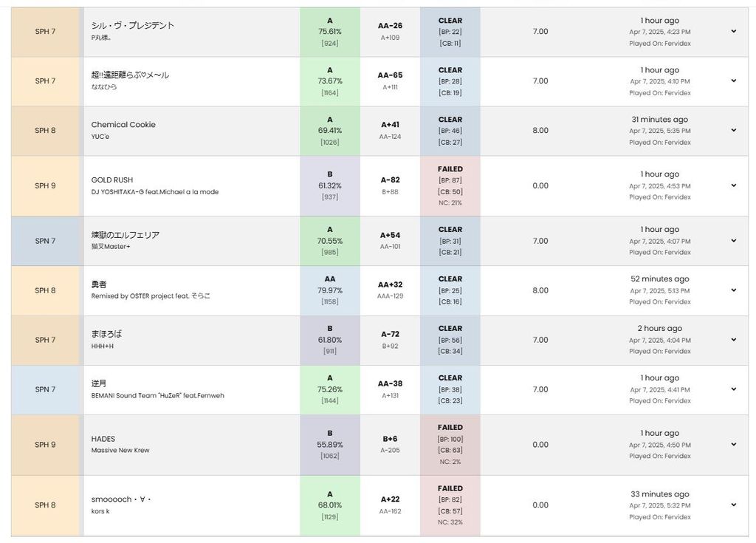The width and height of the screenshot is (756, 543).
Task: Click the CLEAR lamp cell for Chemical Cookie
Action: click(x=450, y=131)
